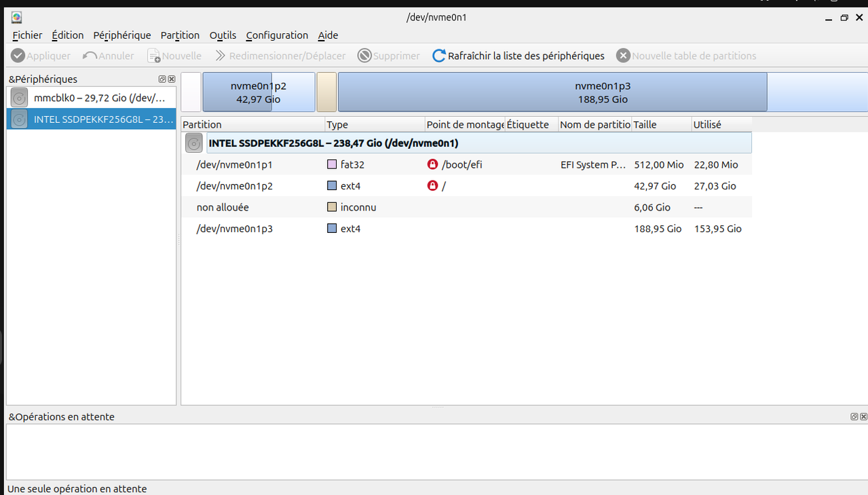
Task: Select the /dev/nvme0n1p1 row
Action: pyautogui.click(x=467, y=164)
